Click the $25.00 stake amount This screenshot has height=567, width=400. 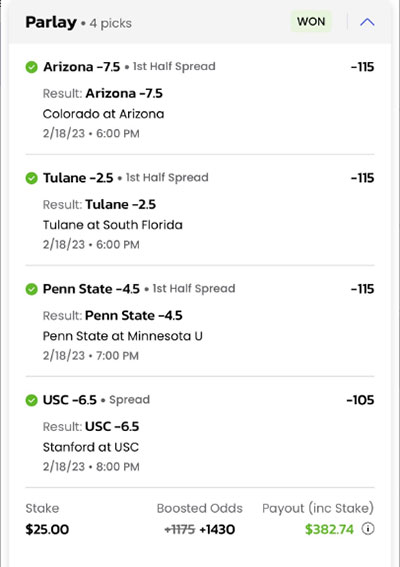47,529
